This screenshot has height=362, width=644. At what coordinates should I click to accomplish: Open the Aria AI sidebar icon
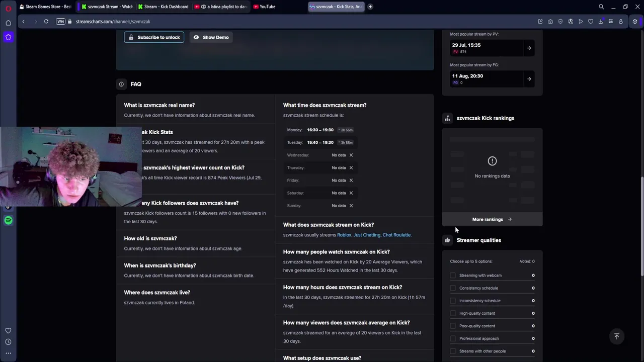click(x=8, y=37)
